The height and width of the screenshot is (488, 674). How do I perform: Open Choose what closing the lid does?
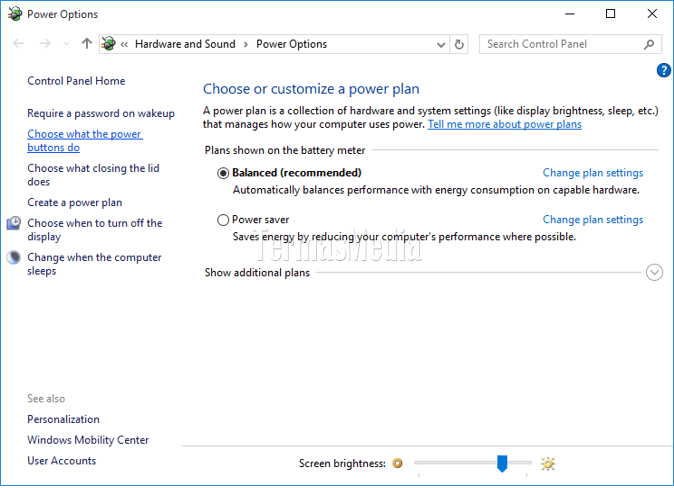pos(93,175)
